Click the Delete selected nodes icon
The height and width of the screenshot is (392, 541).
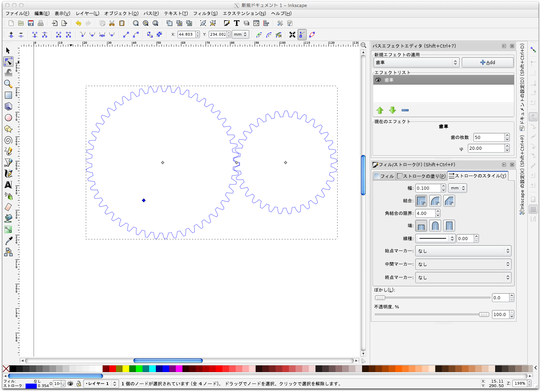(x=21, y=35)
